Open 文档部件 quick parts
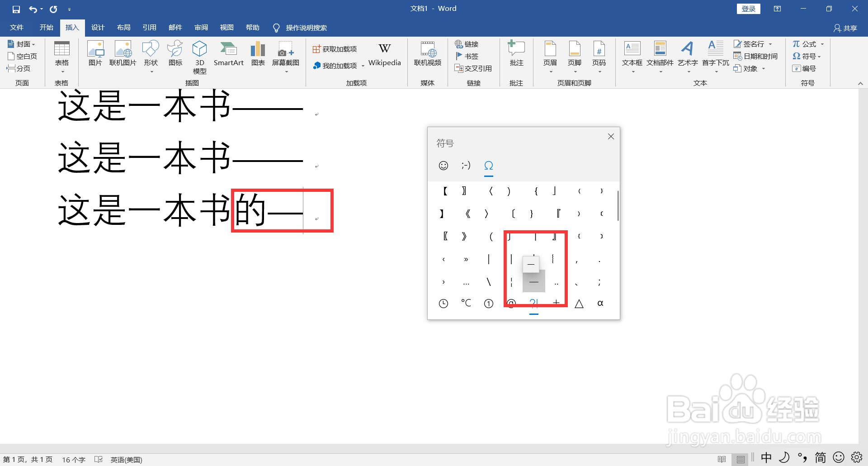This screenshot has width=868, height=466. tap(660, 57)
